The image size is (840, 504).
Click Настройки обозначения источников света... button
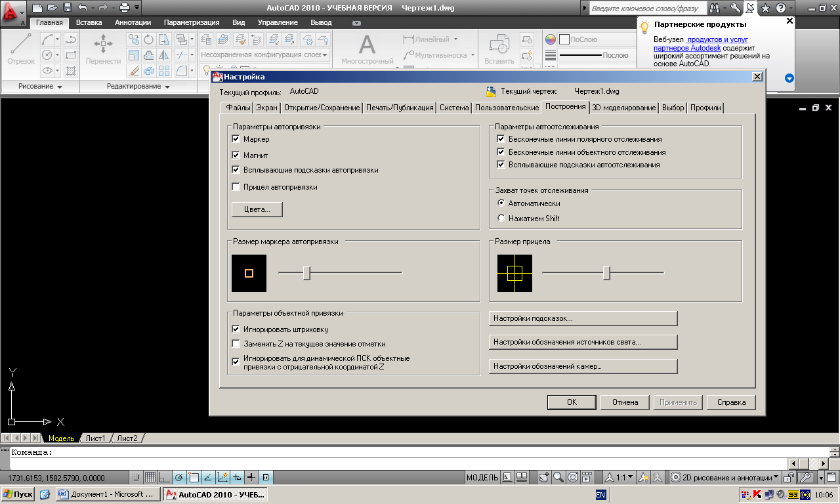583,342
